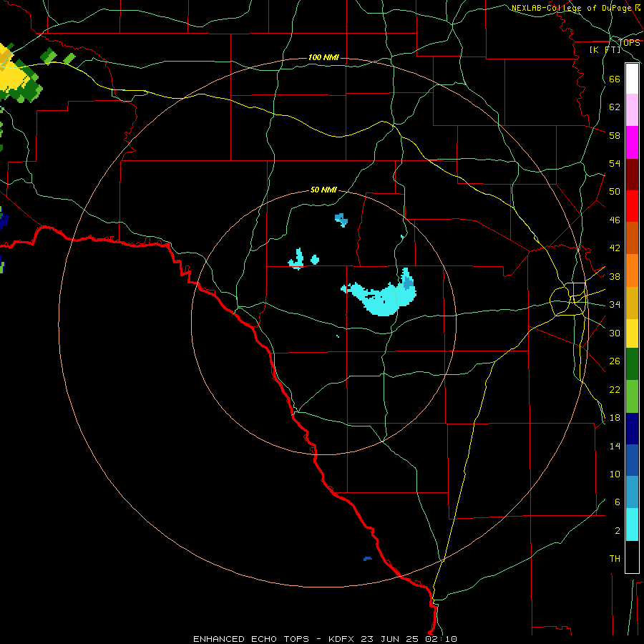Click the 'NEXLAB-College of DuPage' credit text
644x644 pixels.
[x=572, y=8]
